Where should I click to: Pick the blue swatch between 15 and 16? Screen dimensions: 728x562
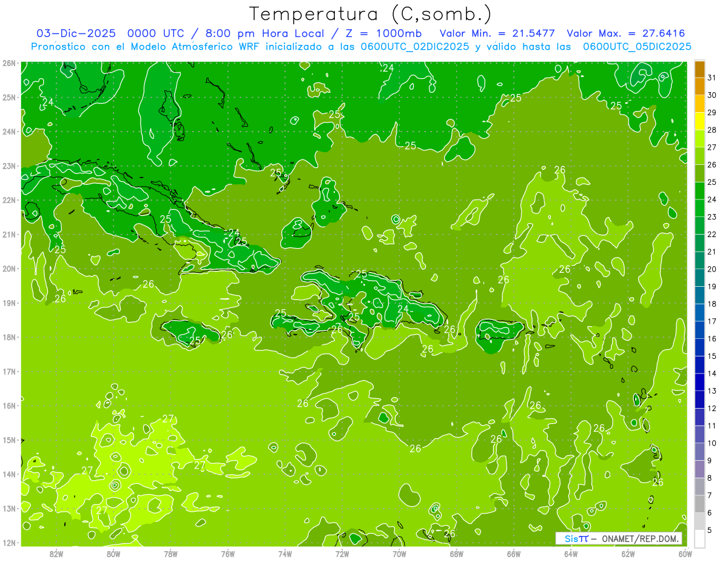click(x=699, y=347)
